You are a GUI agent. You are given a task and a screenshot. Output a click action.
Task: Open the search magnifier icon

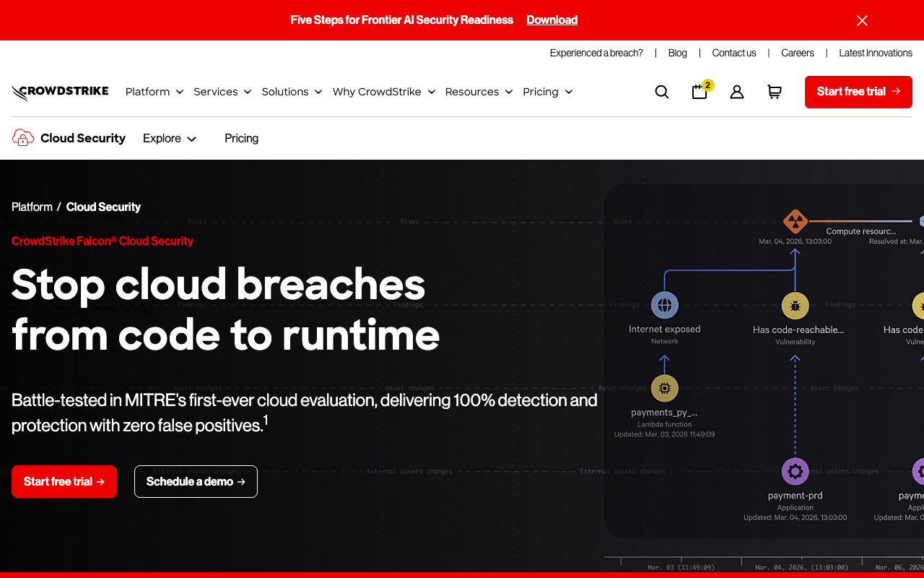tap(662, 92)
